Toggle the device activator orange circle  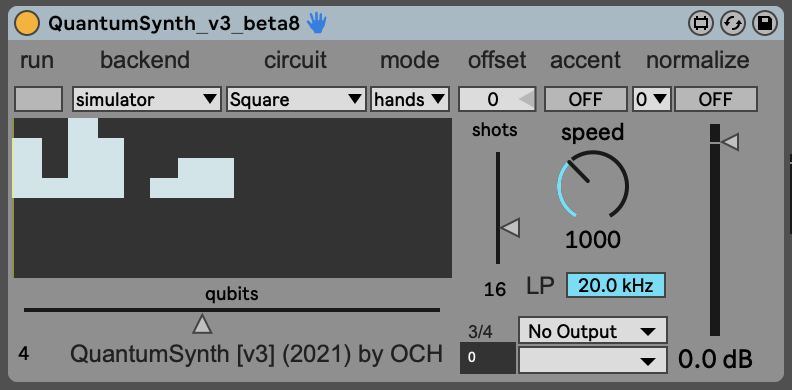click(x=27, y=23)
